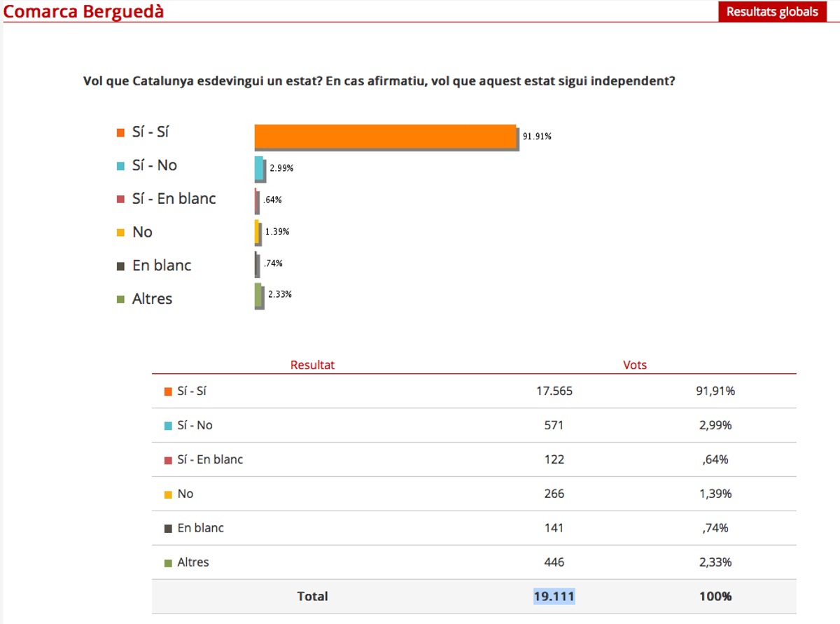Viewport: 840px width, 624px height.
Task: Click the orange Sí - Sí legend swatch
Action: pos(120,132)
